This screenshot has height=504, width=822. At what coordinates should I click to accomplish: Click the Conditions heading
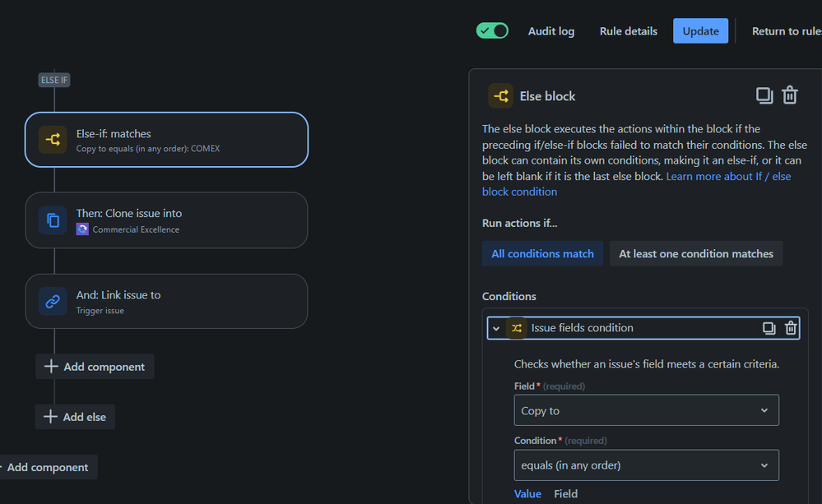[x=509, y=297]
